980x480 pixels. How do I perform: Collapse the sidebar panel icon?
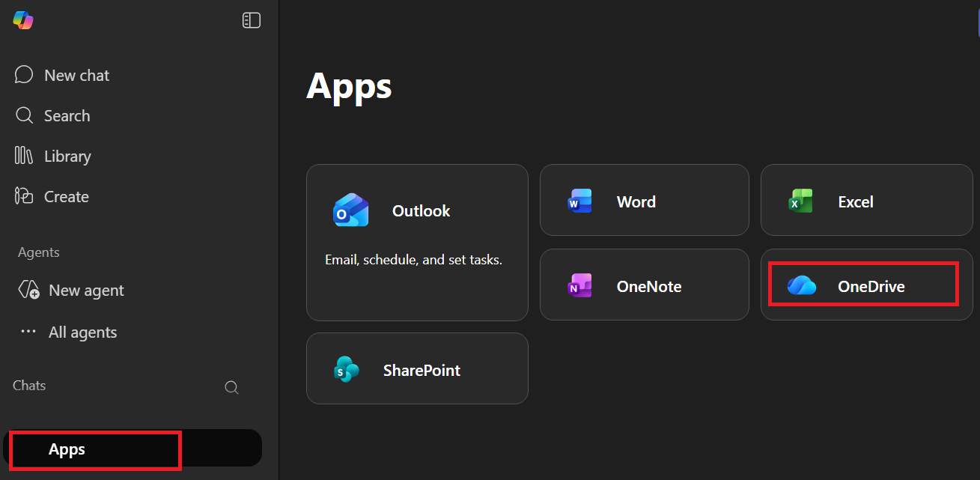tap(252, 20)
